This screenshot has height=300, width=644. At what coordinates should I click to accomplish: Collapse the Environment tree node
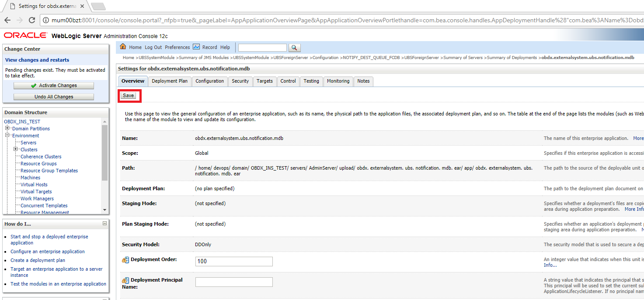(x=7, y=136)
